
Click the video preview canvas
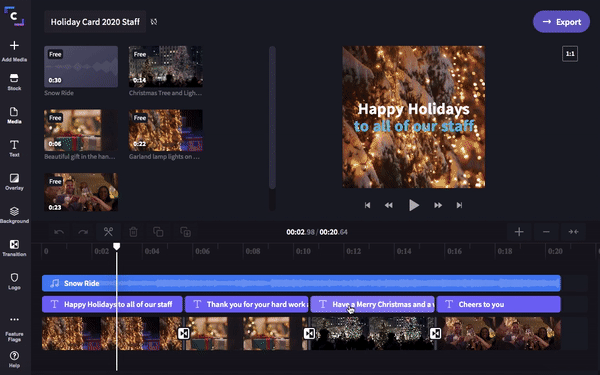[x=414, y=117]
